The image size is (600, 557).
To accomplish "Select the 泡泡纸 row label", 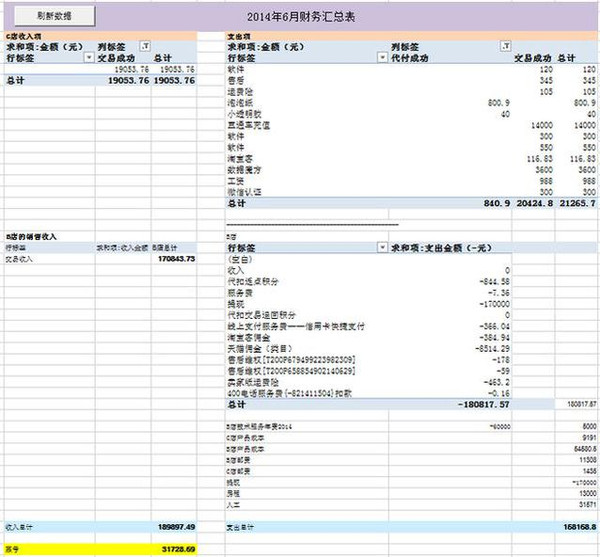I will click(x=240, y=103).
